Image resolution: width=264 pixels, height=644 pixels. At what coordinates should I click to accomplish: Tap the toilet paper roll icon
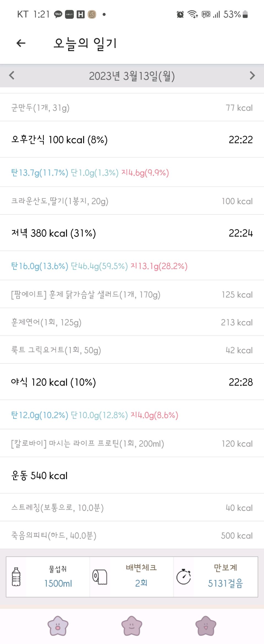[100, 577]
